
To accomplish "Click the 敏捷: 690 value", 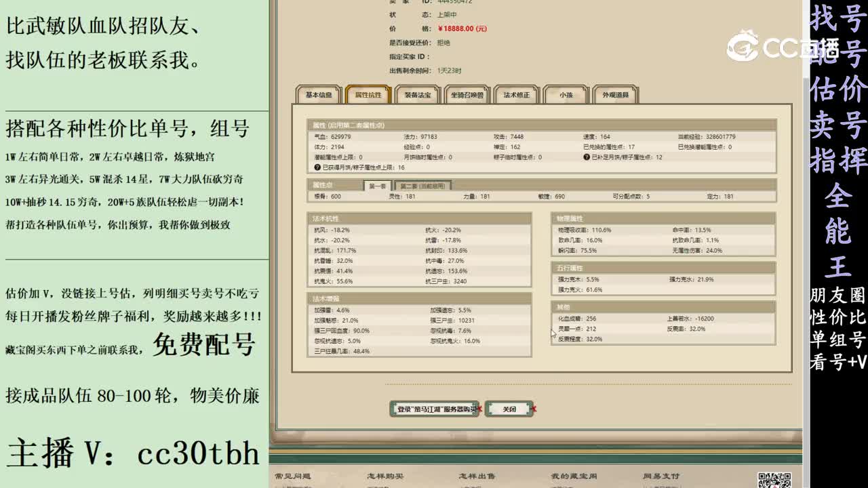I will (551, 197).
